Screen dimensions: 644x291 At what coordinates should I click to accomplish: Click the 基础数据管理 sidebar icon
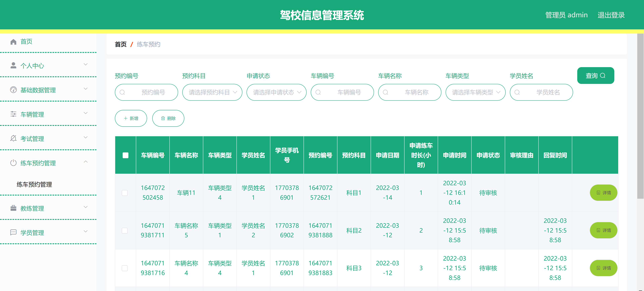click(x=13, y=90)
